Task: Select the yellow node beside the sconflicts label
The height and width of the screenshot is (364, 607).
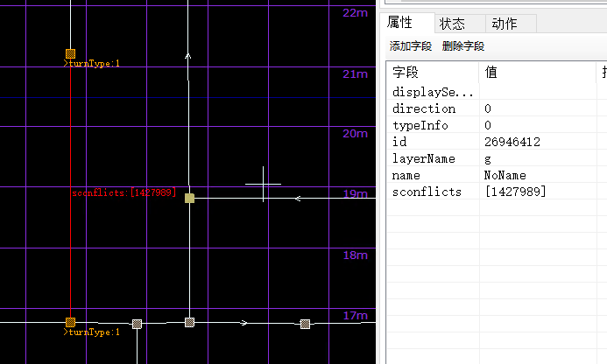Action: pyautogui.click(x=189, y=199)
